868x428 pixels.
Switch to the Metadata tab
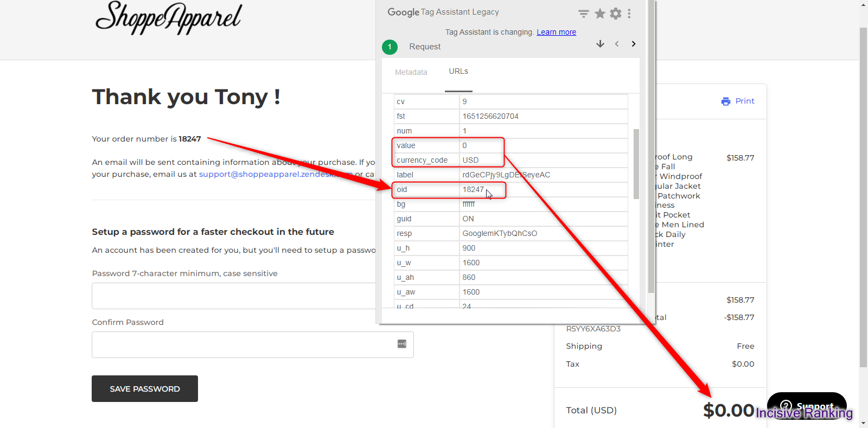click(411, 72)
